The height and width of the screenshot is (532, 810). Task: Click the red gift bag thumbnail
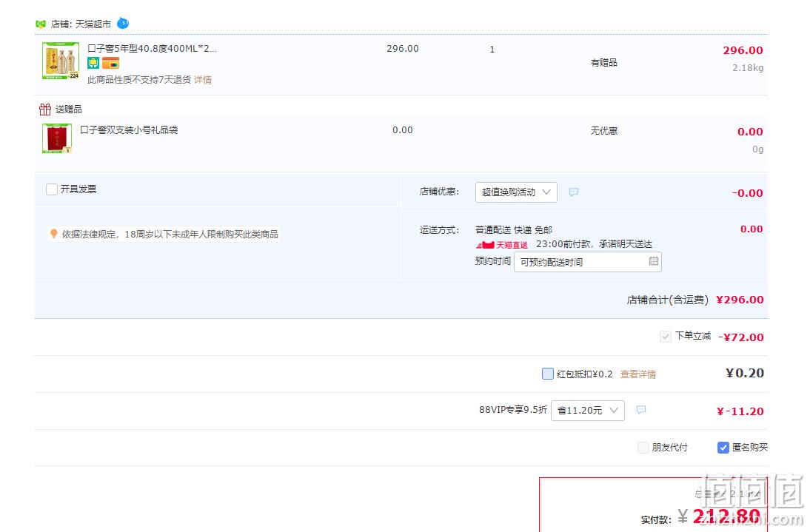pos(57,138)
